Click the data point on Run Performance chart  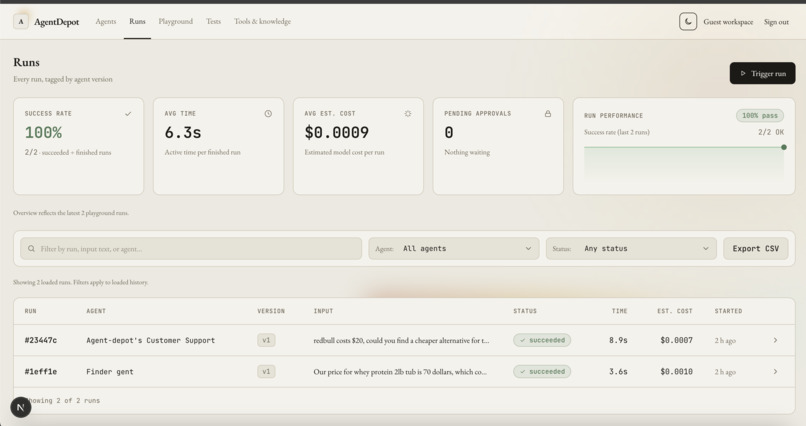coord(784,147)
